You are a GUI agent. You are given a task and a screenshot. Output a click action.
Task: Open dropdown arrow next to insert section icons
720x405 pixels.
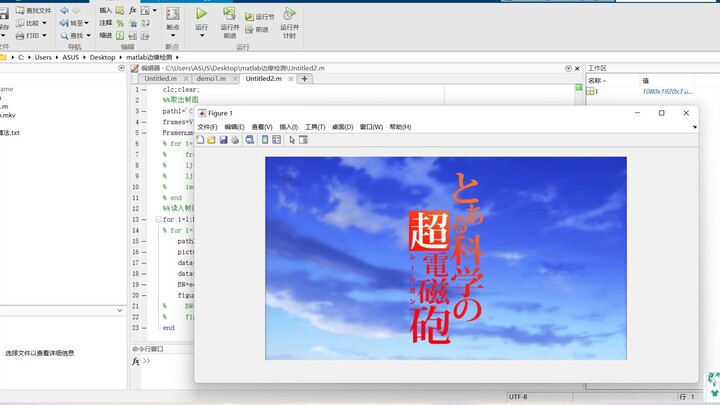(155, 10)
